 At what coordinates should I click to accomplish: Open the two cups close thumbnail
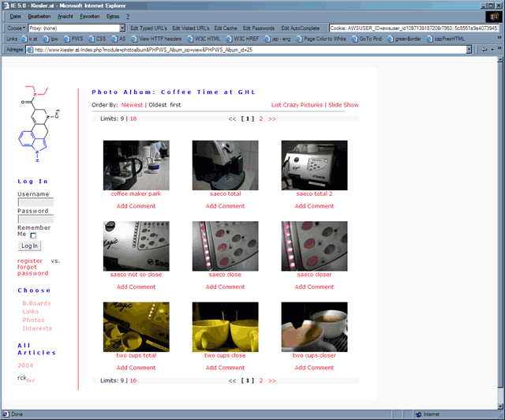tap(226, 326)
